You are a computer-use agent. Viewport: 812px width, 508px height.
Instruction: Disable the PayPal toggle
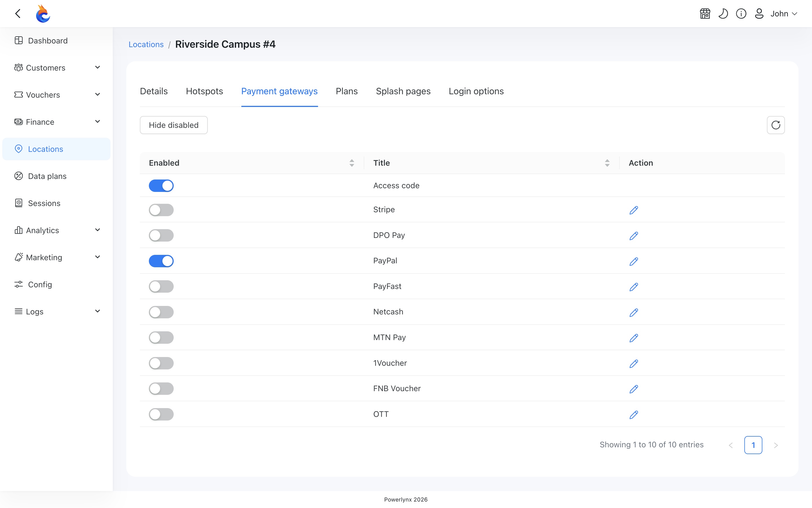[x=161, y=261]
